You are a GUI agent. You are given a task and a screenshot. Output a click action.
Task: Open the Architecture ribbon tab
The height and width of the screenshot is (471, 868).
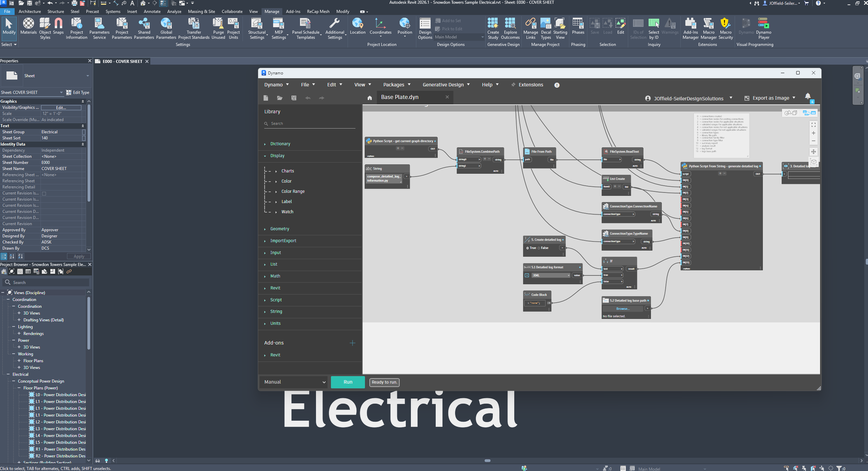[x=30, y=11]
